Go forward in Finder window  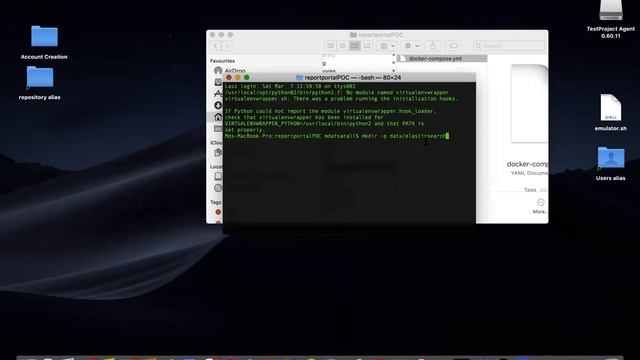227,46
